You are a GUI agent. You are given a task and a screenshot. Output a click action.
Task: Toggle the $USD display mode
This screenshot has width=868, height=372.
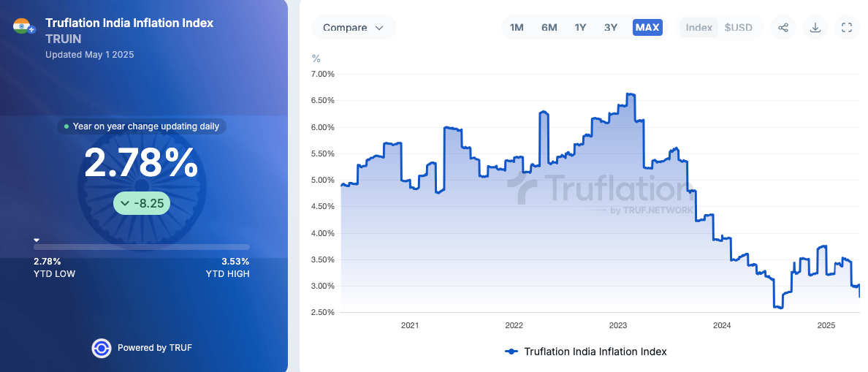tap(738, 28)
